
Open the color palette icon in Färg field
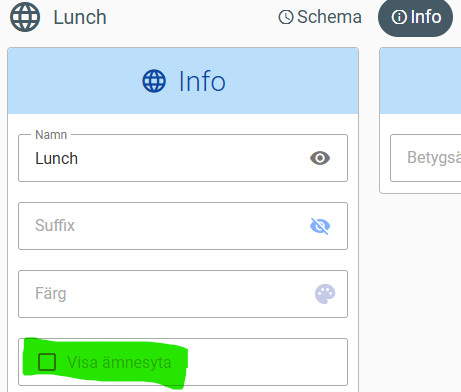coord(325,294)
